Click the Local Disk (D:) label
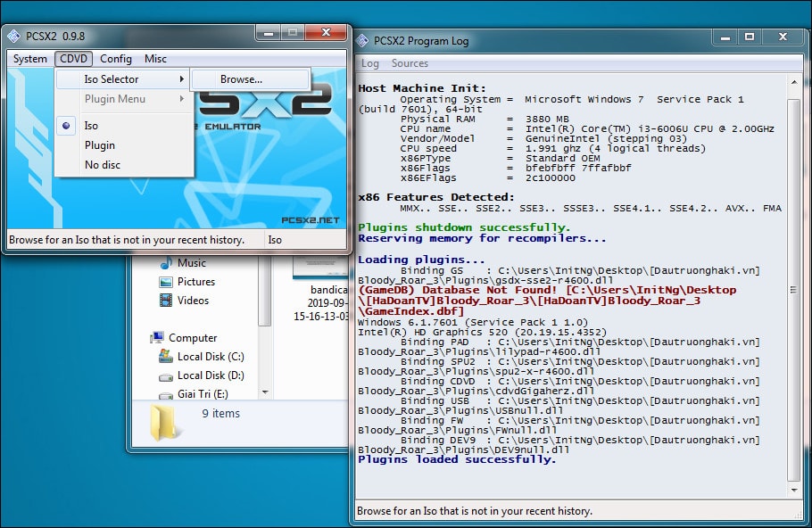 (x=211, y=375)
